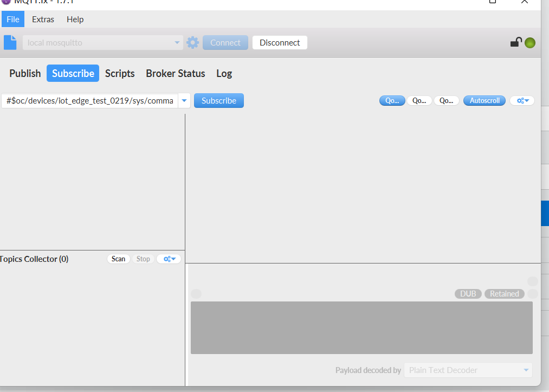Click the Disconnect button
The height and width of the screenshot is (392, 549).
280,42
